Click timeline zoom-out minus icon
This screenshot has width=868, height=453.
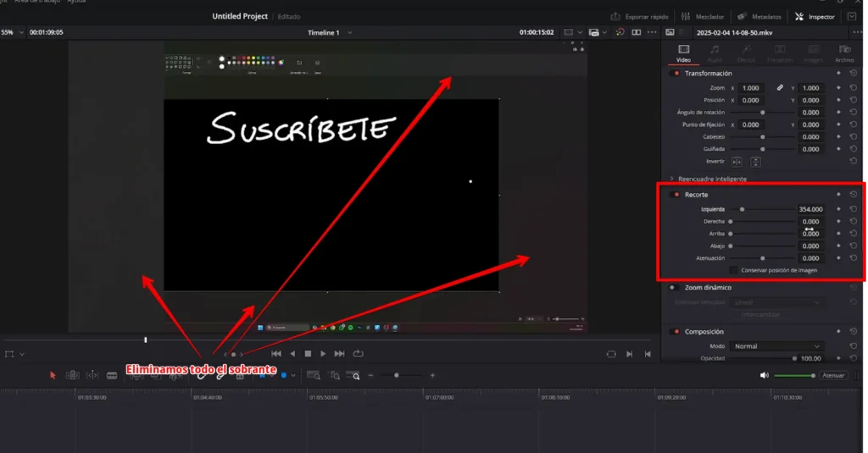tap(370, 376)
